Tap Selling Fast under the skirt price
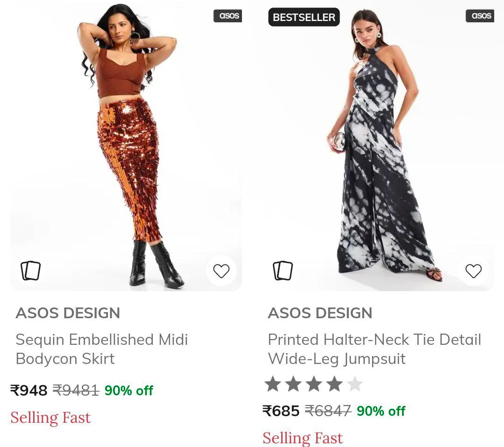 (x=50, y=417)
